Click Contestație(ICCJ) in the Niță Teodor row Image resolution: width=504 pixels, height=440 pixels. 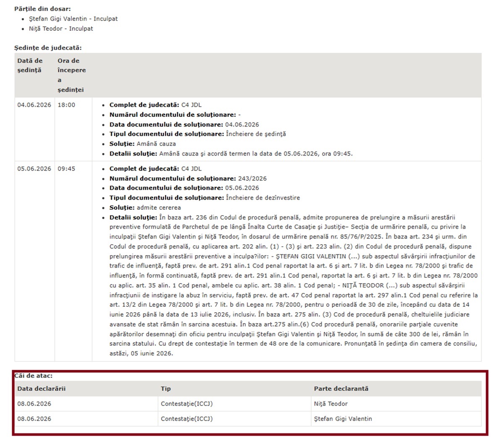coord(187,404)
